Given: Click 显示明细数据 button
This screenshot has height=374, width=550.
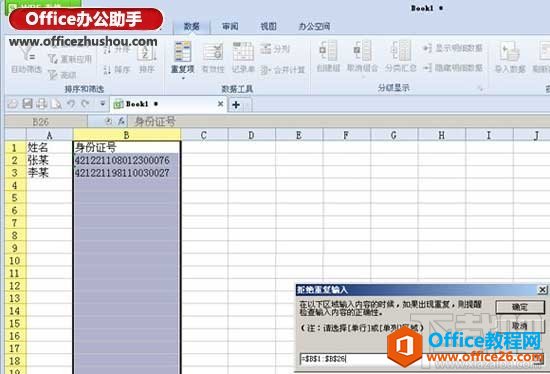Looking at the screenshot, I should (x=453, y=48).
